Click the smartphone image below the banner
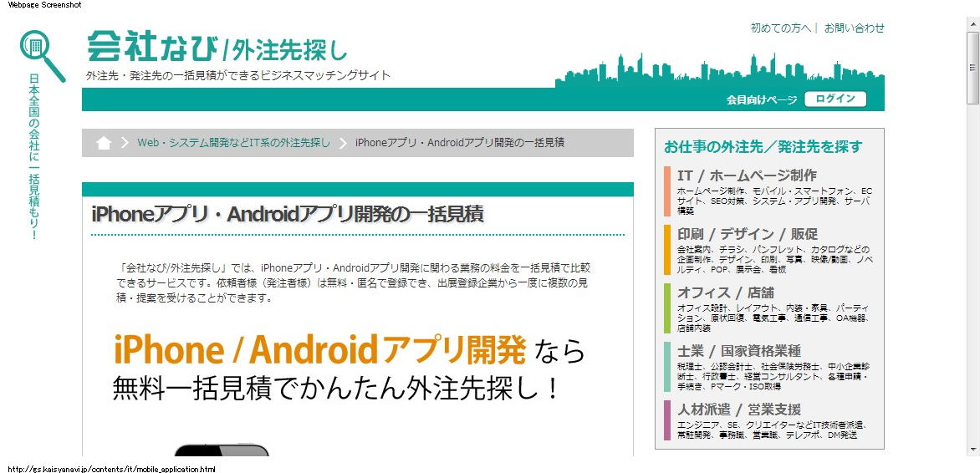The image size is (980, 473). [222, 450]
